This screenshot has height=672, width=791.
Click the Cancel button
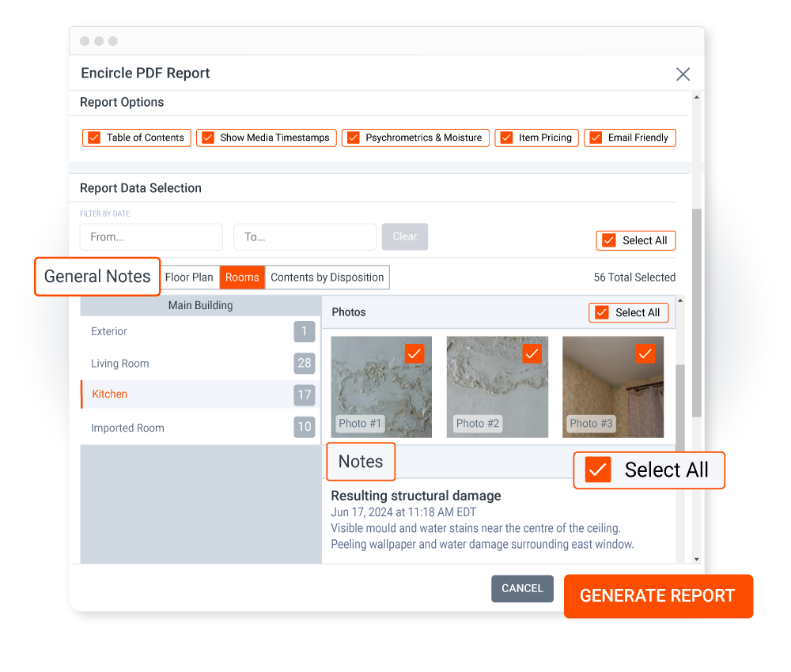coord(522,588)
